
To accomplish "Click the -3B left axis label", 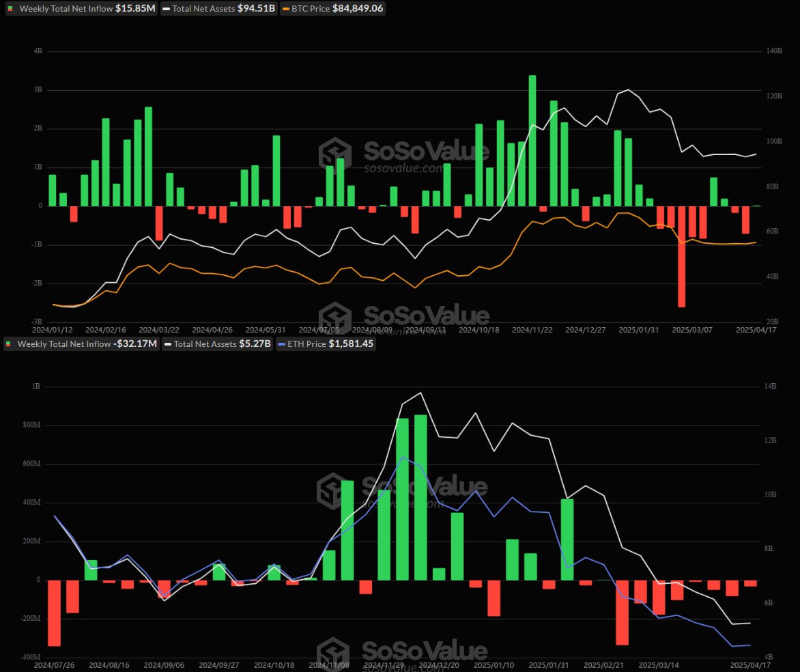I will pos(36,322).
